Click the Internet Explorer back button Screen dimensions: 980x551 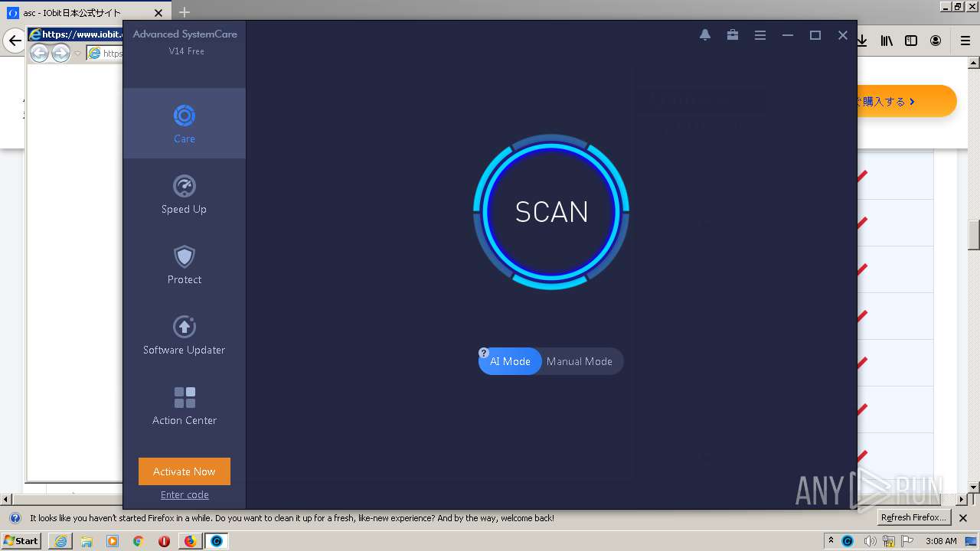click(x=39, y=53)
